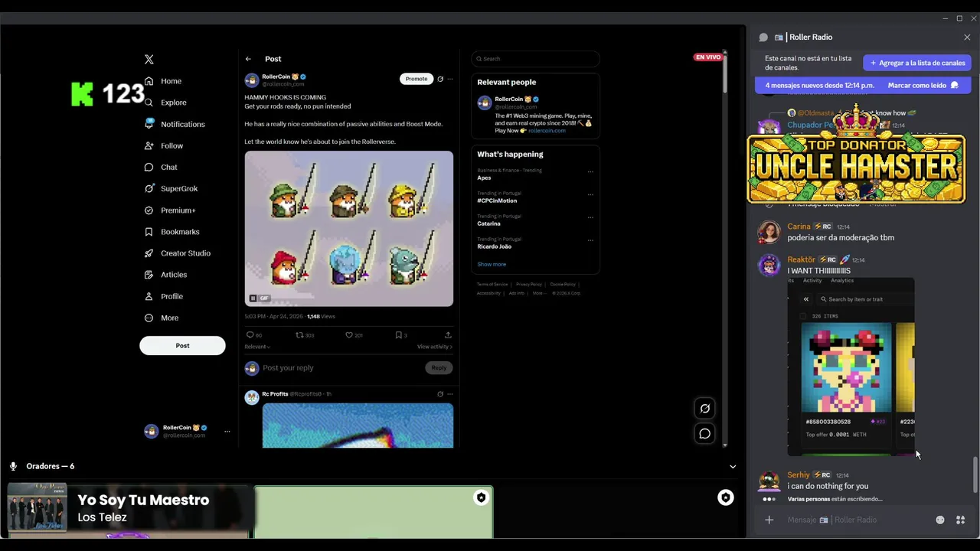Click the stream's vertical scrollbar

pos(725,75)
